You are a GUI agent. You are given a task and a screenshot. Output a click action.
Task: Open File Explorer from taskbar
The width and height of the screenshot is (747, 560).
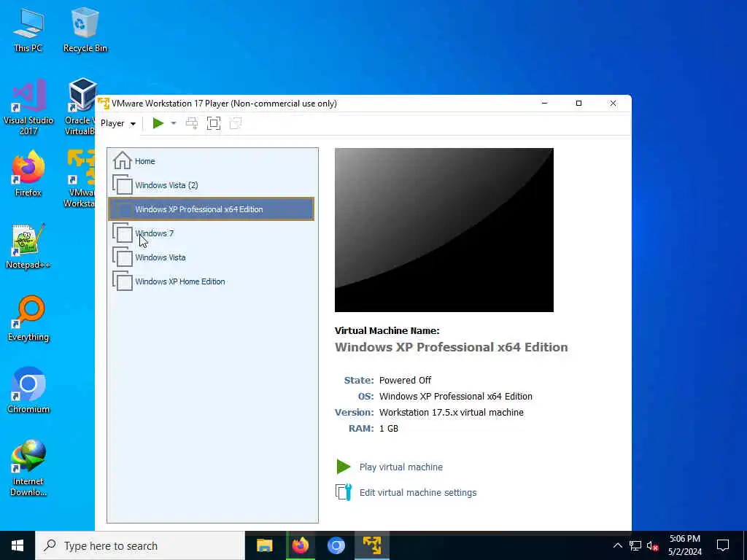pos(264,545)
